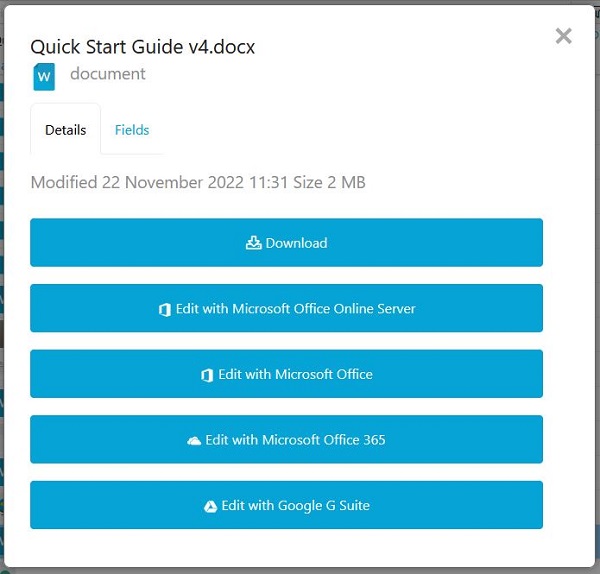Image resolution: width=600 pixels, height=574 pixels.
Task: Click Office logo beside Edit with Microsoft Office
Action: tap(207, 375)
